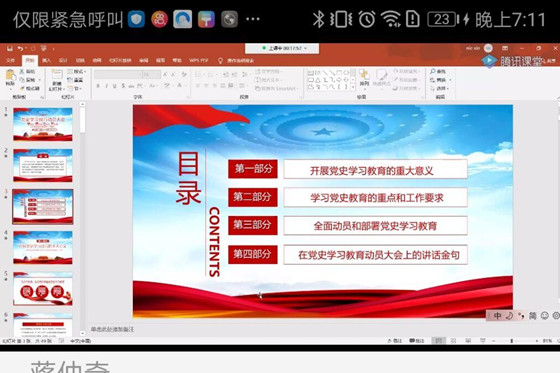This screenshot has width=560, height=373.
Task: Select slide 5 thumbnail with three red circles
Action: (43, 289)
